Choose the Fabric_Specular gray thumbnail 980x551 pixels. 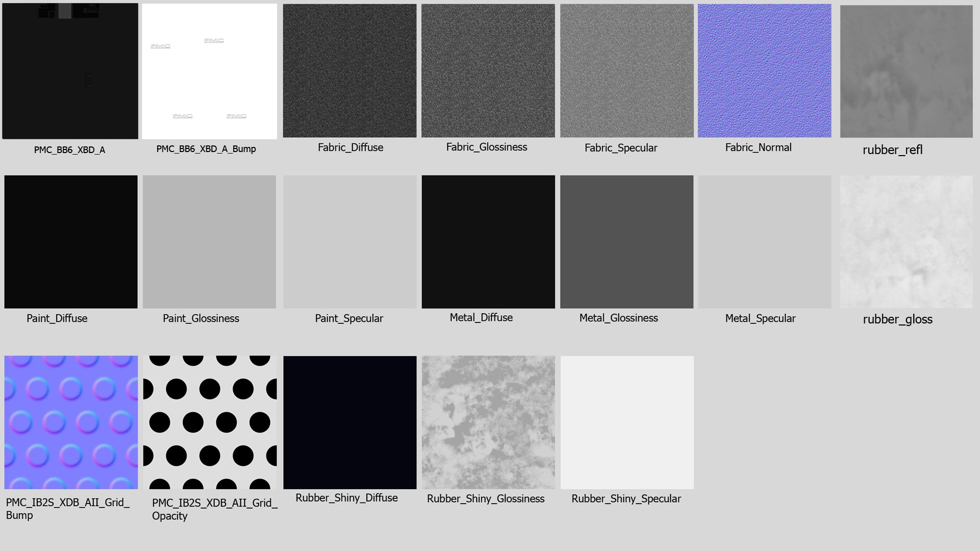point(627,70)
